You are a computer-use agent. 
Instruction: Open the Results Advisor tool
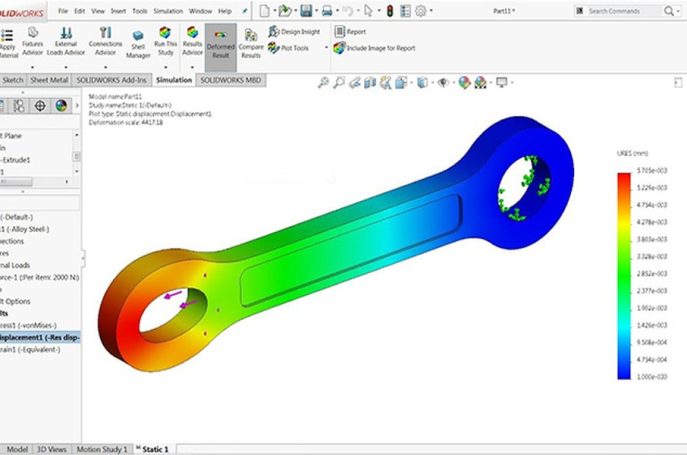[192, 40]
